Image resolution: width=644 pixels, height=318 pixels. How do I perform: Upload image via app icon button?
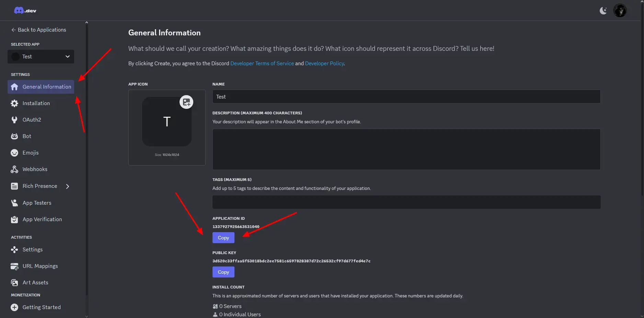point(186,102)
